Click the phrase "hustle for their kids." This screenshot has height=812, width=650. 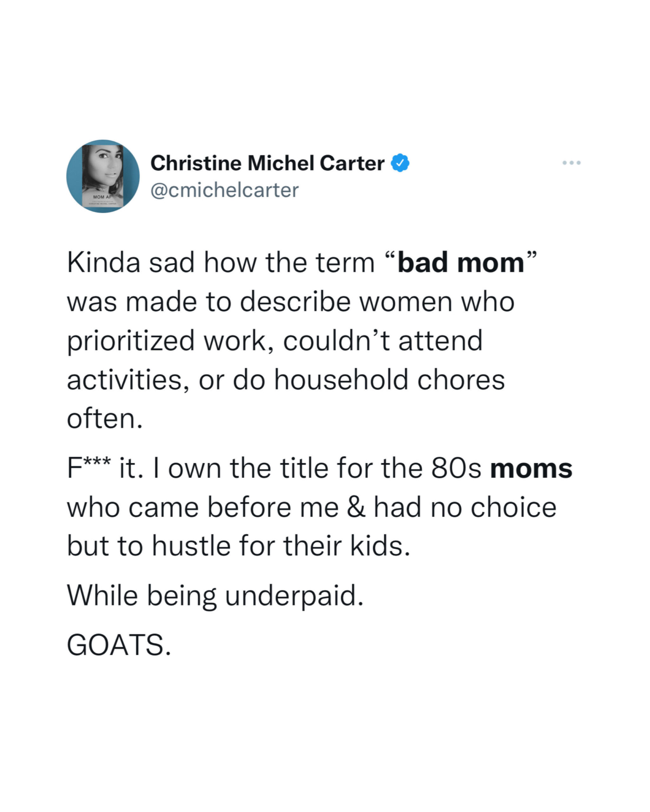coord(281,546)
